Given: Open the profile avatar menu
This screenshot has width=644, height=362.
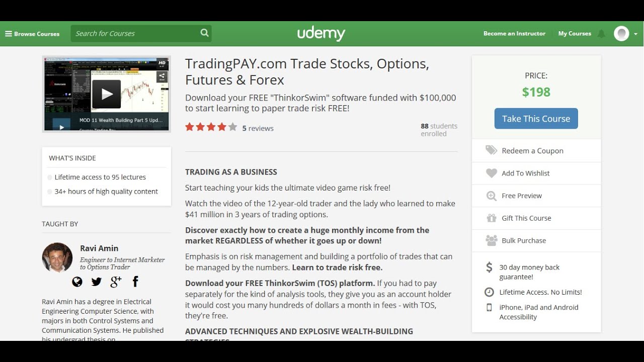Looking at the screenshot, I should coord(622,34).
